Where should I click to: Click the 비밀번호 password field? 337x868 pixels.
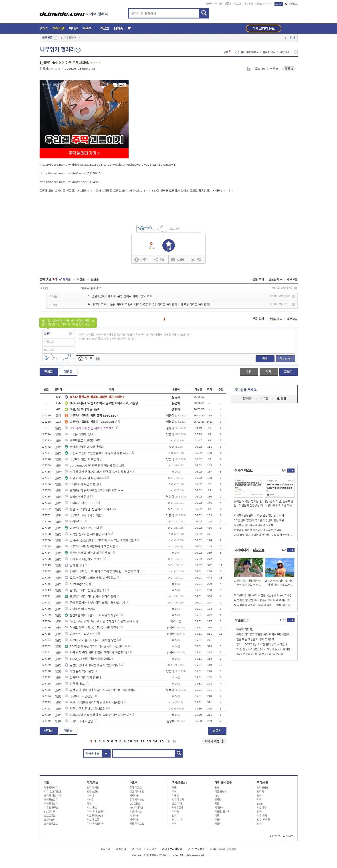click(58, 342)
